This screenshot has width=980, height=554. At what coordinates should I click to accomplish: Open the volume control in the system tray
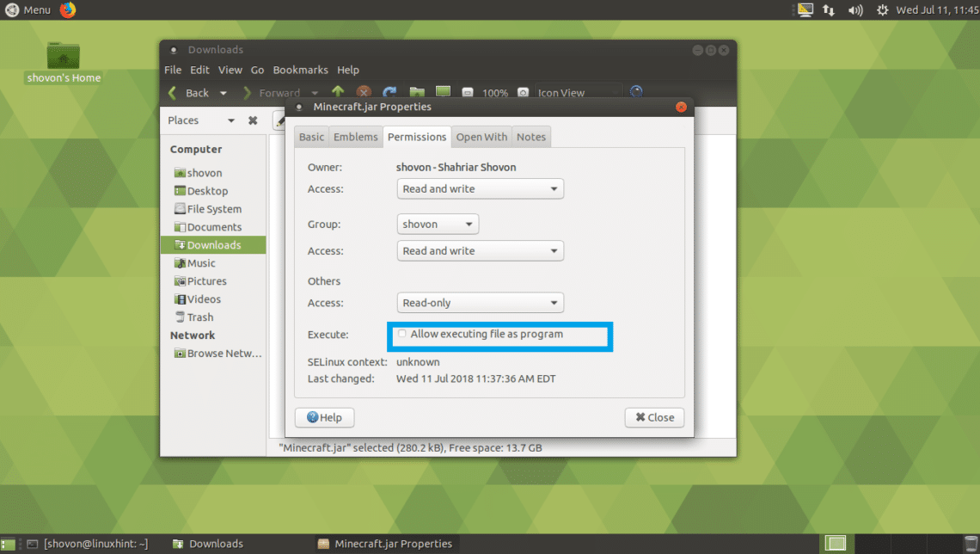tap(854, 10)
